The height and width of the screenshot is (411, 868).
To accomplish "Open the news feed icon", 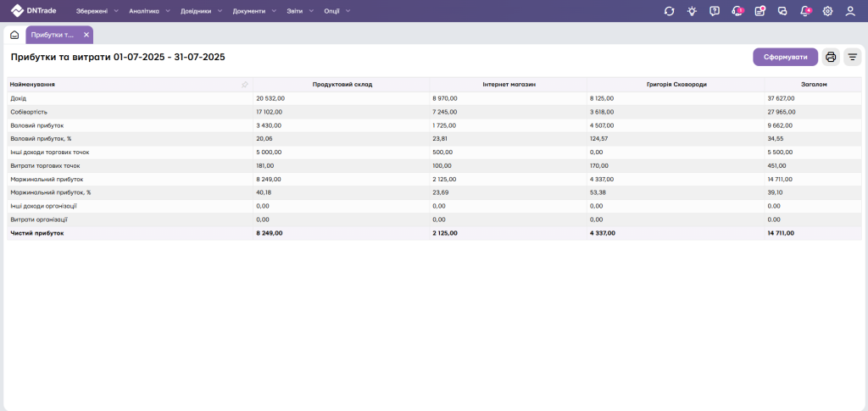I will (x=759, y=11).
